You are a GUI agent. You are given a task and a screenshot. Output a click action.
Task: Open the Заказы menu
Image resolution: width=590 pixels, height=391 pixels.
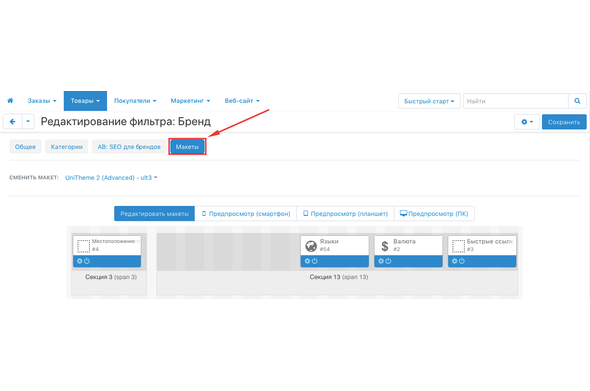coord(42,101)
